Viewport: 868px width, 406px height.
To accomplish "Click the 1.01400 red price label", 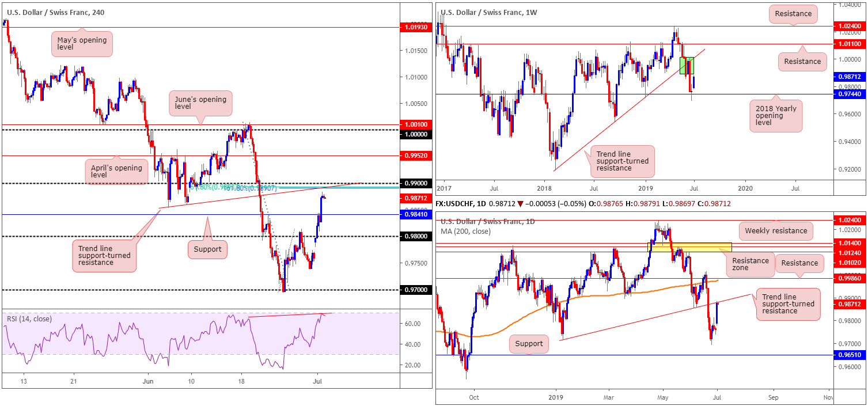I will point(849,244).
